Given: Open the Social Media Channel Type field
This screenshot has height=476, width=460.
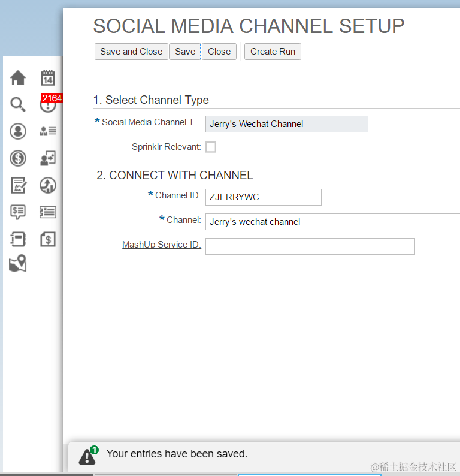Looking at the screenshot, I should tap(286, 124).
